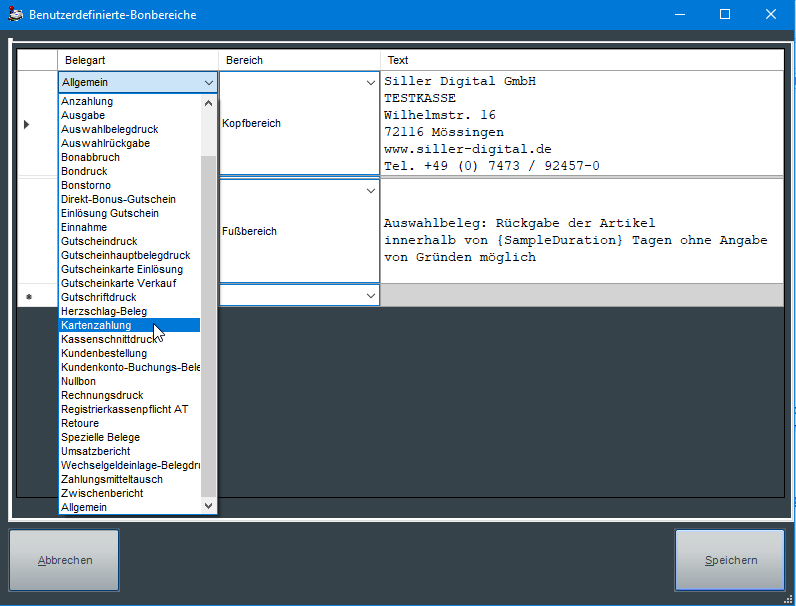Click the app icon in title bar
Image resolution: width=796 pixels, height=606 pixels.
click(15, 15)
